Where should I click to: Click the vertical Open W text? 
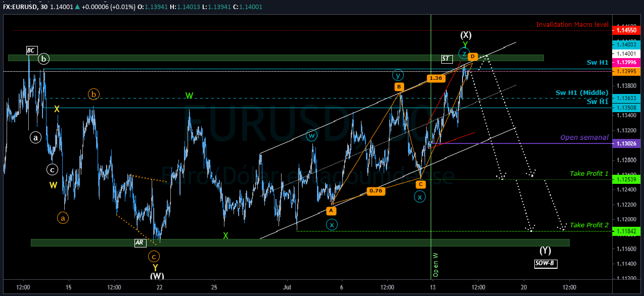pos(435,264)
